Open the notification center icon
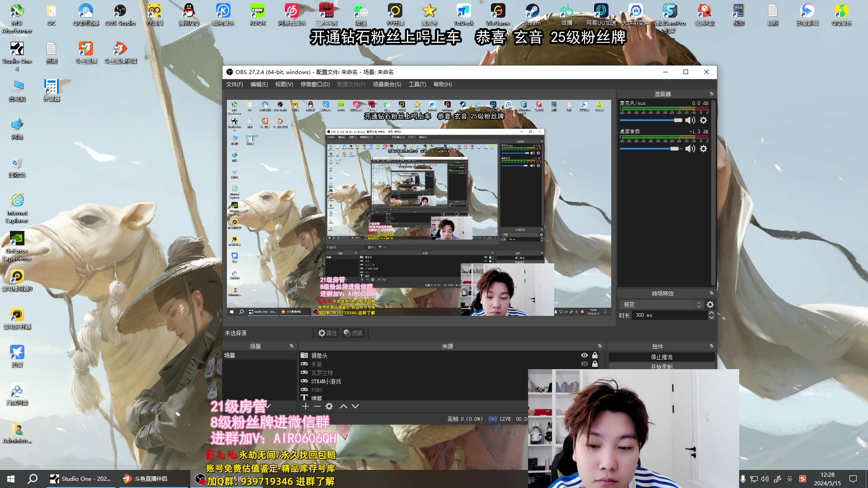This screenshot has height=488, width=868. (853, 479)
